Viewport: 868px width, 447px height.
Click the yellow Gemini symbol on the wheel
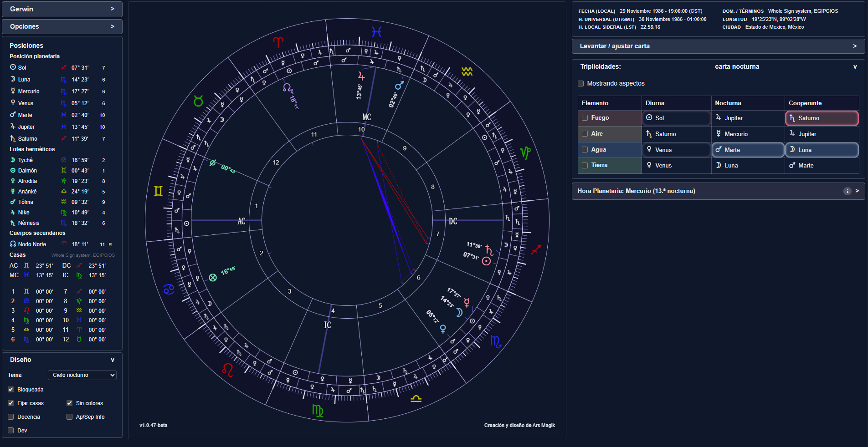(x=158, y=191)
